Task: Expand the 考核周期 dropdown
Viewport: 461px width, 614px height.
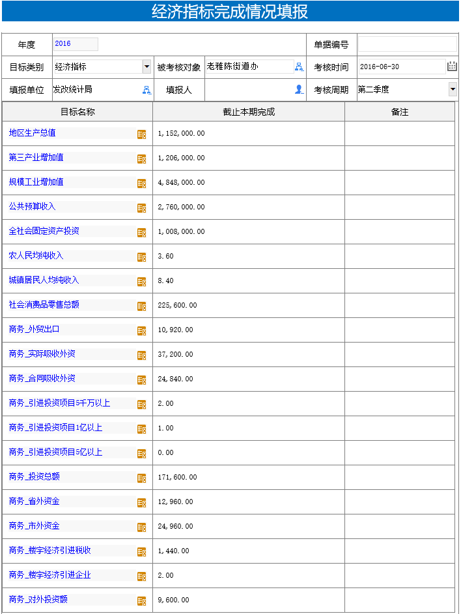Action: [452, 89]
